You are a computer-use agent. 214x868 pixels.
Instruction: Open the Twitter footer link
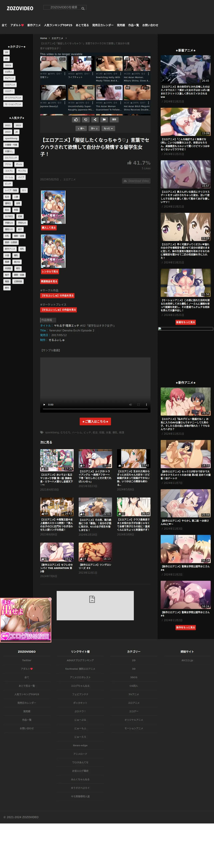click(x=26, y=661)
